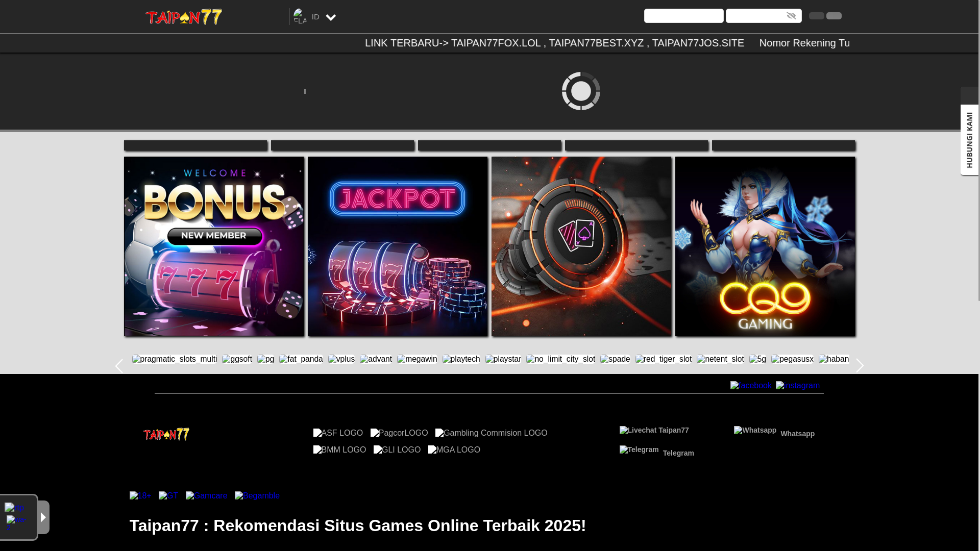Open the facebook social link
The image size is (980, 551).
pos(751,386)
